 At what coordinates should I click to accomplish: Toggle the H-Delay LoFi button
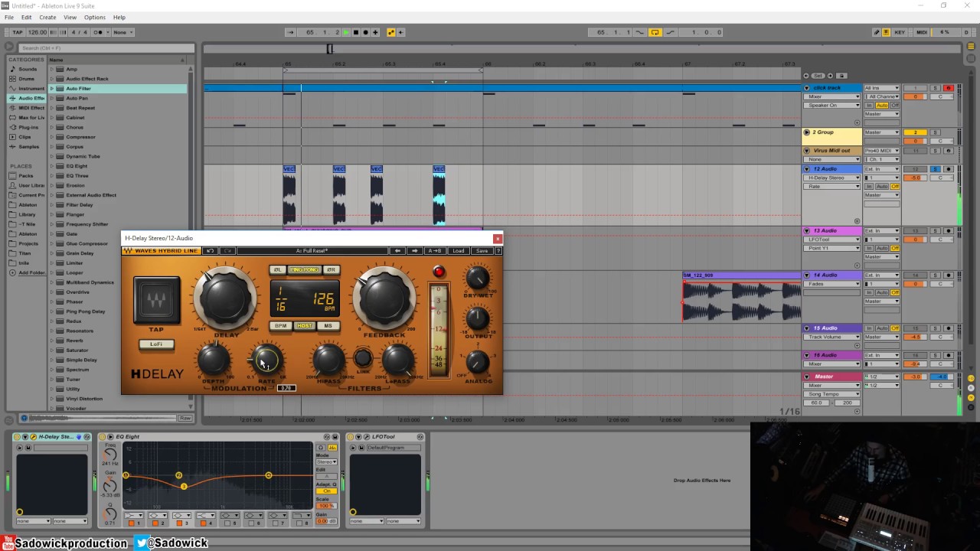tap(156, 344)
